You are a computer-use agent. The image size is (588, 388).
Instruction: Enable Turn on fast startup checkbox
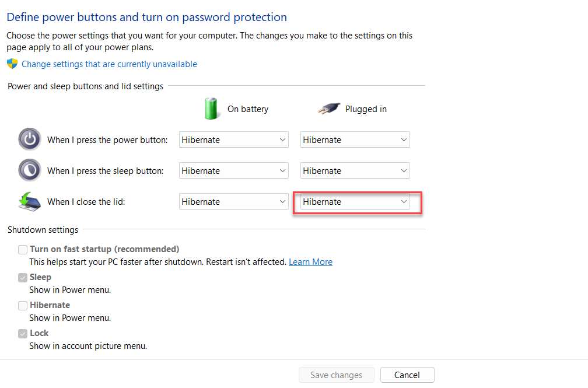click(x=23, y=250)
